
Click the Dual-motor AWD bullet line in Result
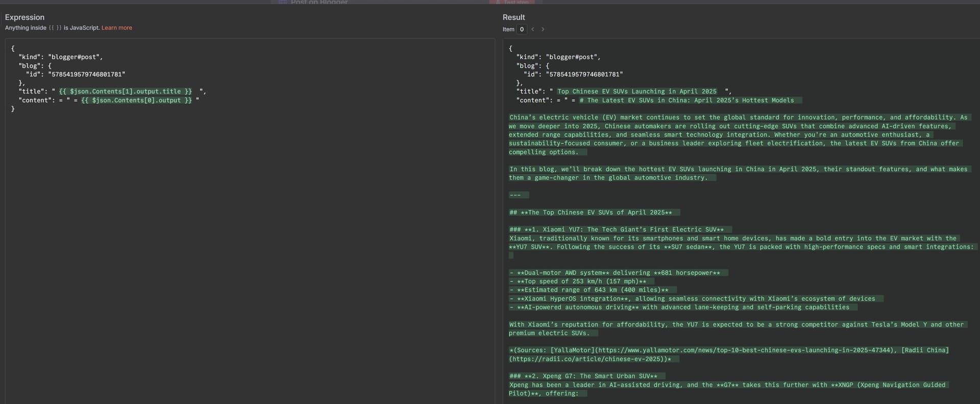click(618, 273)
